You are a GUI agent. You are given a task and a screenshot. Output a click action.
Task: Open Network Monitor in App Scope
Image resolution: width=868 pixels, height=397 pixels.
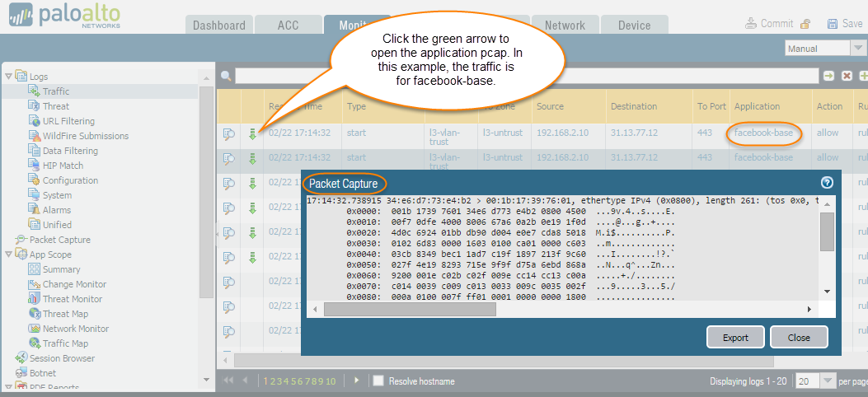tap(76, 329)
